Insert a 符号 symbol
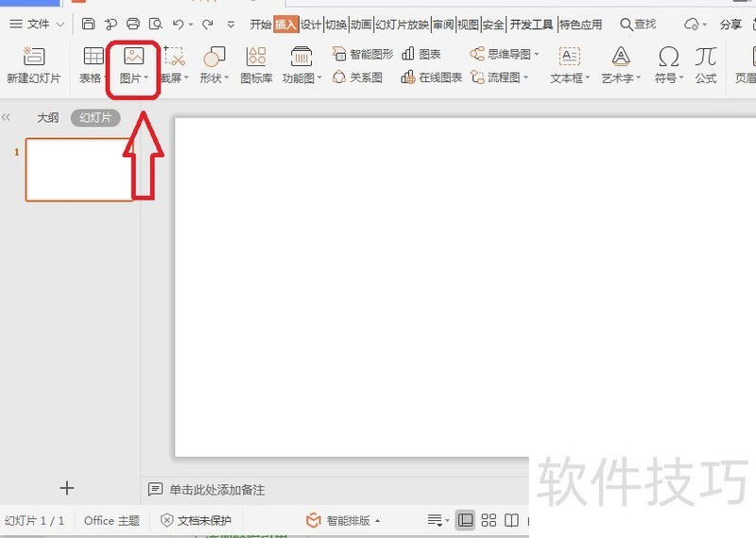 [x=669, y=65]
